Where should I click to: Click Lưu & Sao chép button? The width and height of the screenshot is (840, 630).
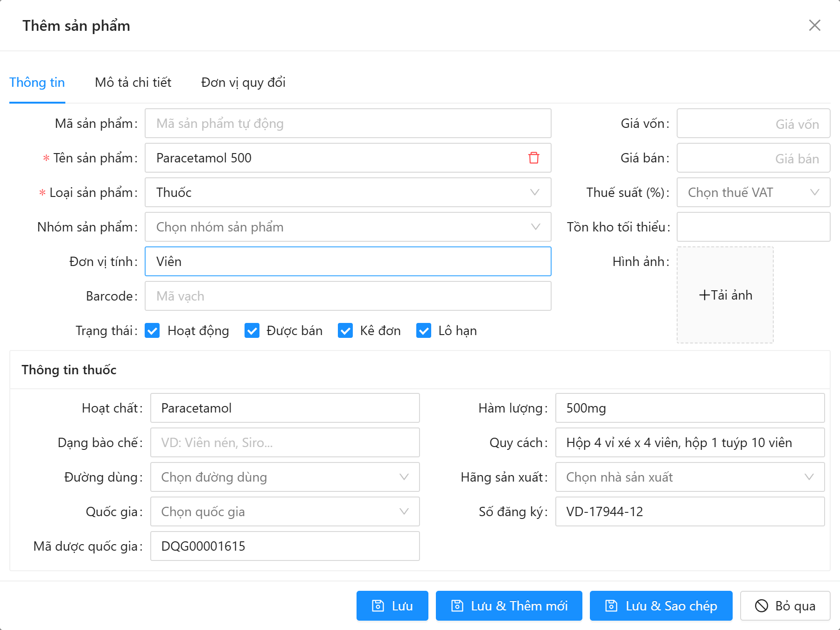661,606
